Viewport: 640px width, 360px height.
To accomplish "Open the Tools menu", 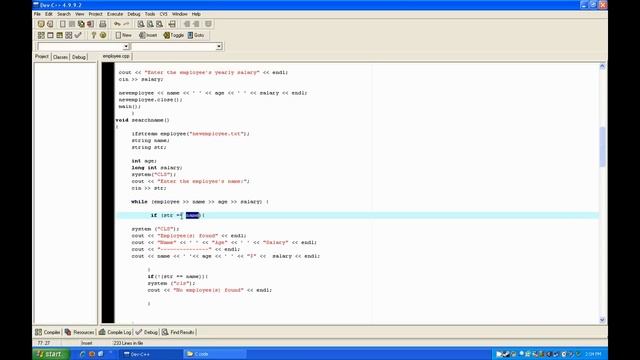I will [x=150, y=14].
